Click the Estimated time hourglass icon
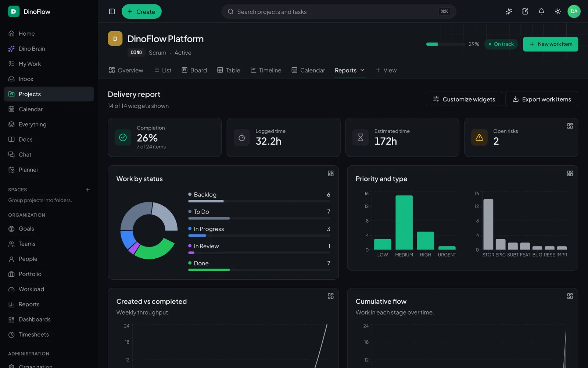Image resolution: width=588 pixels, height=368 pixels. pyautogui.click(x=361, y=137)
